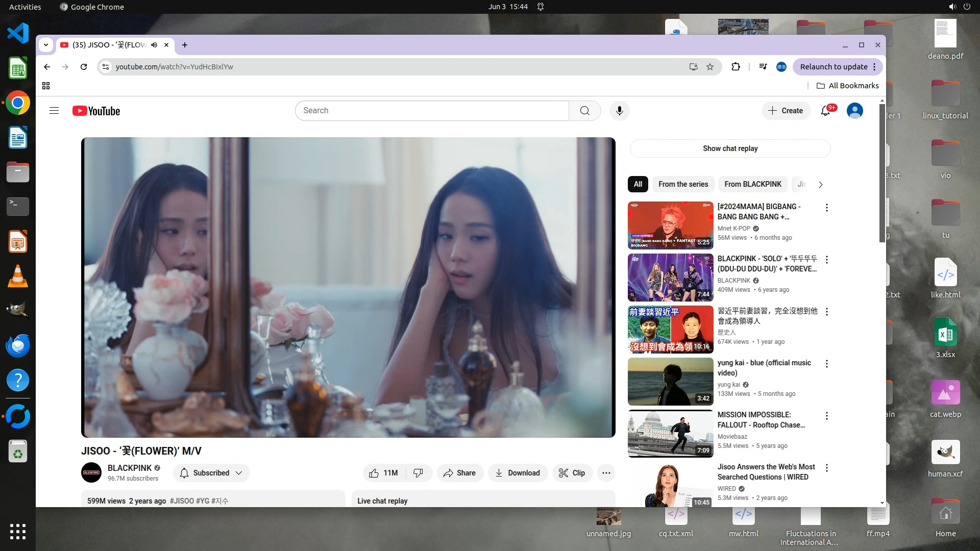The image size is (980, 551).
Task: Open more actions menu beside Clip
Action: click(x=606, y=473)
